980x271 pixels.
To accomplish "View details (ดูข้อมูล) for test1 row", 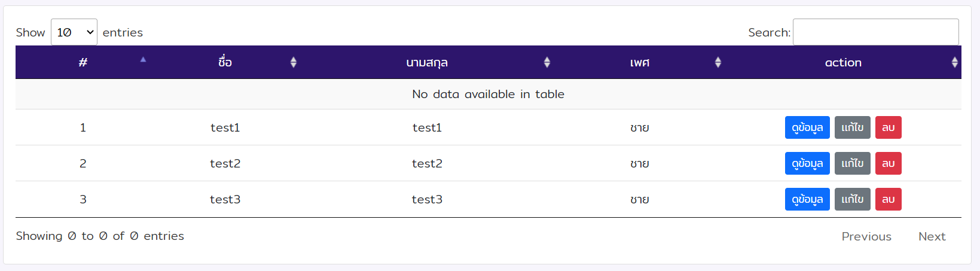I will click(x=807, y=127).
